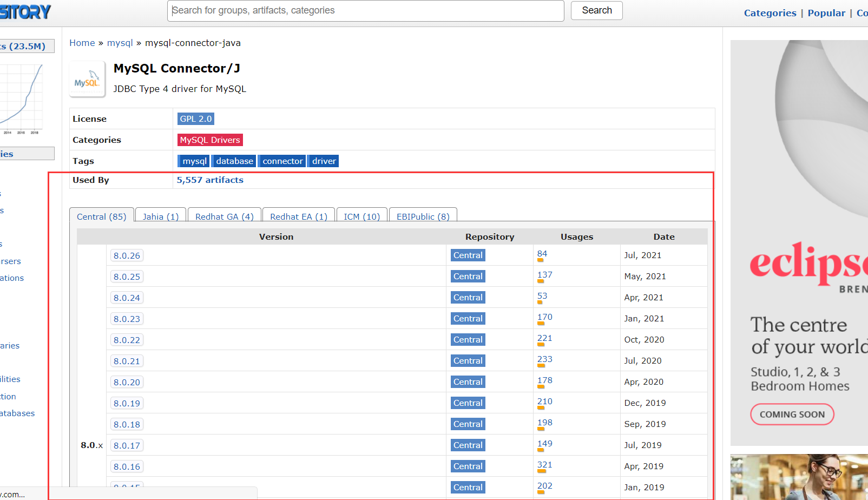Select the mysql tag
Screen dimensions: 868x500
(194, 161)
